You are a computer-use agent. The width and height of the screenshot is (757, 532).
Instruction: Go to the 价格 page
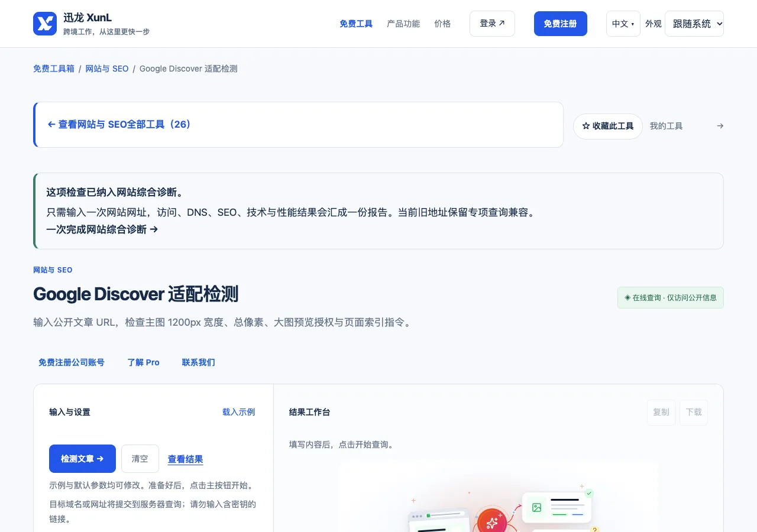point(442,24)
